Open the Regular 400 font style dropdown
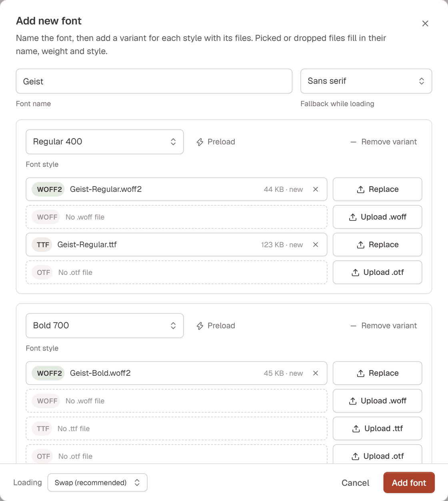448x501 pixels. (105, 142)
